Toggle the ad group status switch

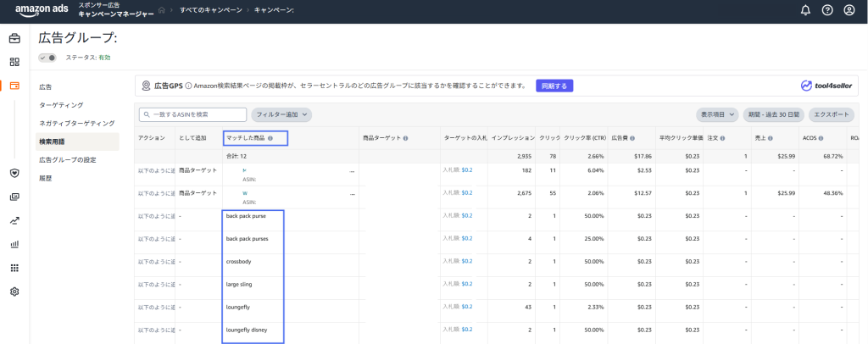tap(47, 58)
